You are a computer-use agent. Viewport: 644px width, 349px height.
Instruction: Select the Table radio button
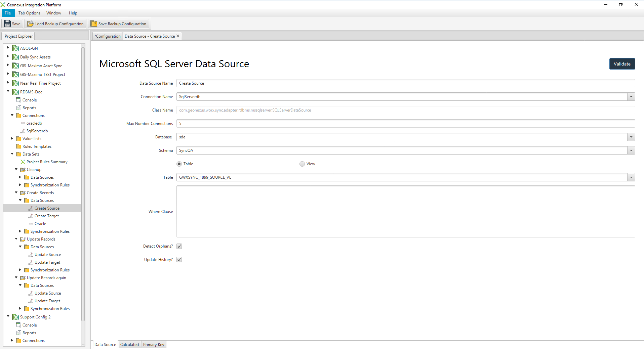click(179, 164)
